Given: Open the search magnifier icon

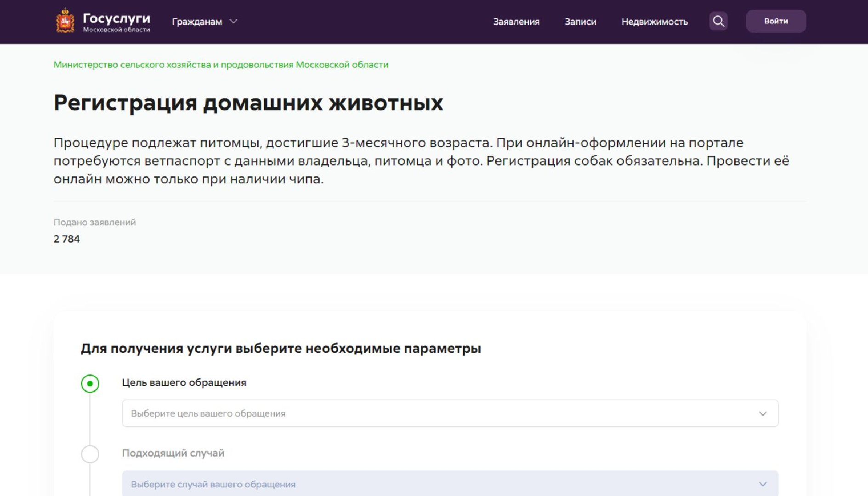Looking at the screenshot, I should pyautogui.click(x=718, y=21).
